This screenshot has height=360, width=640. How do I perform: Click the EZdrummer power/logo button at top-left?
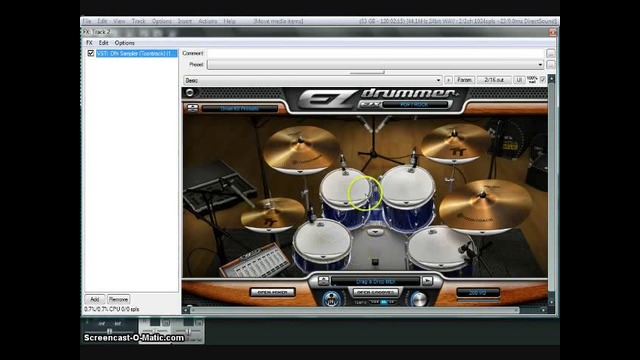tap(190, 93)
